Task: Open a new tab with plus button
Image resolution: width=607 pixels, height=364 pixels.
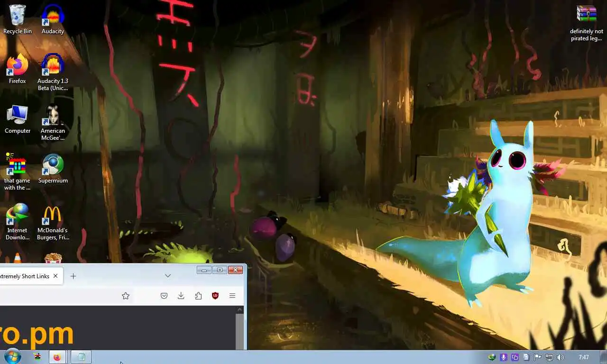Action: tap(73, 276)
